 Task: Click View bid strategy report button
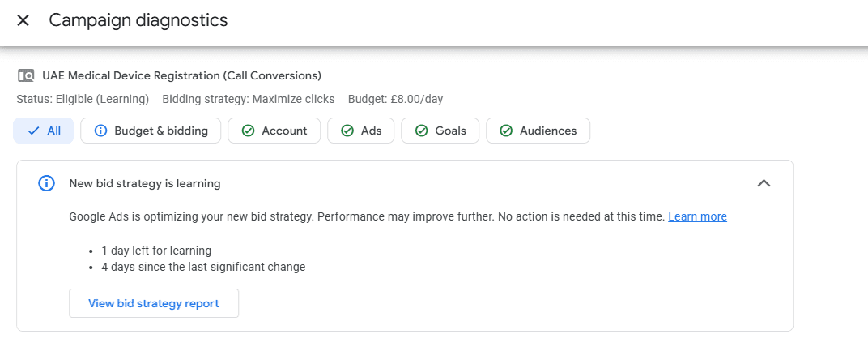pos(154,303)
